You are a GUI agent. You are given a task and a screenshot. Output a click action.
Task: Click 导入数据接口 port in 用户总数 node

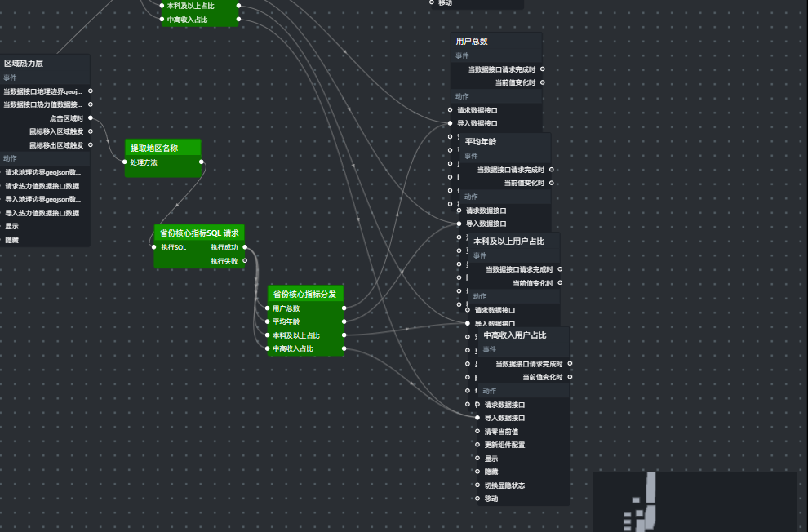(x=450, y=123)
